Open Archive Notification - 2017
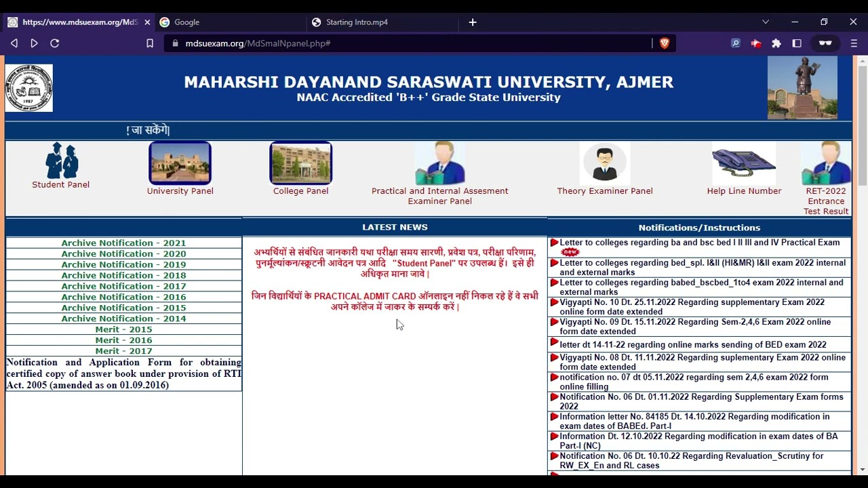 click(x=123, y=286)
